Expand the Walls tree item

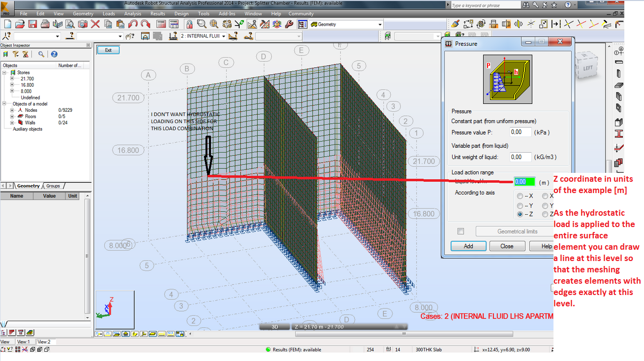pyautogui.click(x=12, y=123)
